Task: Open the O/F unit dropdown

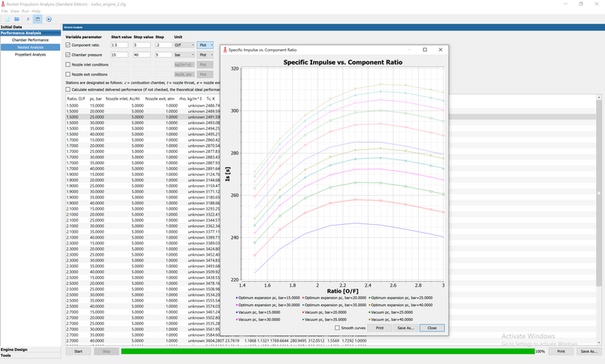Action: [x=183, y=45]
